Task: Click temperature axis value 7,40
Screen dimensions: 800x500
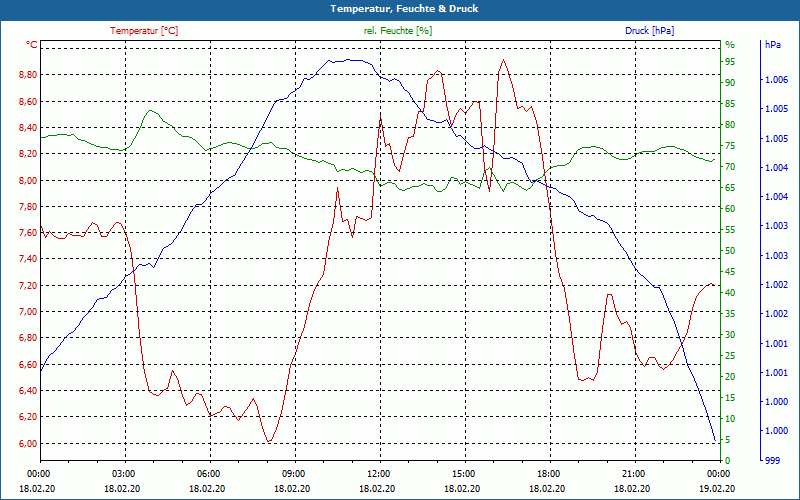Action: 28,259
